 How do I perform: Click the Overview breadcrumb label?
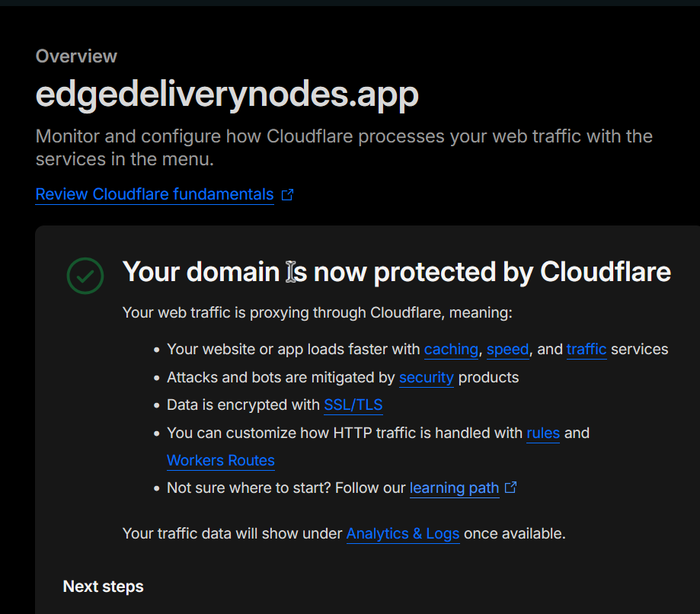(x=76, y=56)
